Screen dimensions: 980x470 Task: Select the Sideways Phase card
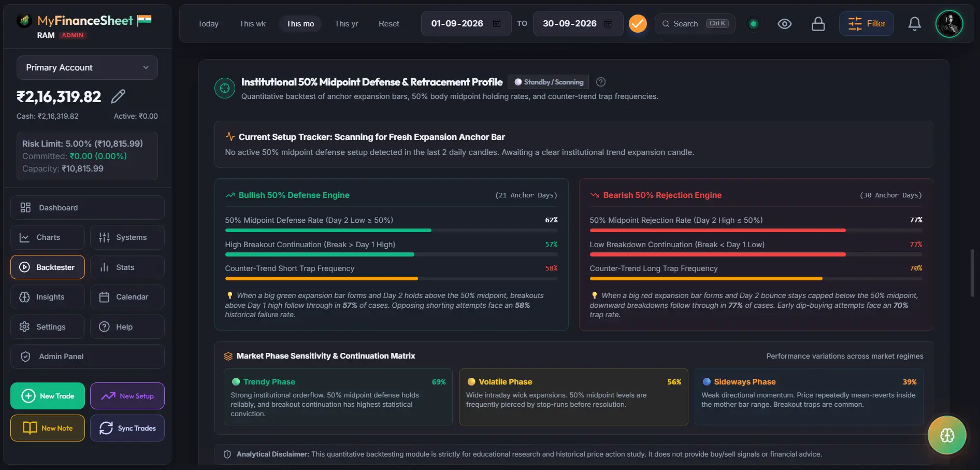coord(809,397)
